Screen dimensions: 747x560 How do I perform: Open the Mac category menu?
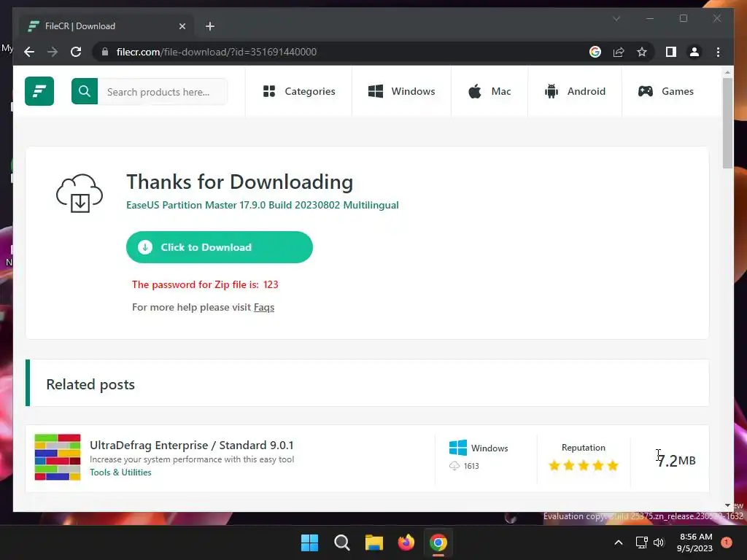489,91
